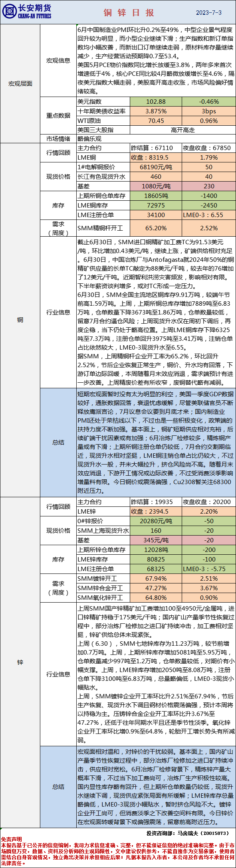Select the SMM精铜杆开工 65.20% cell
This screenshot has height=868, width=236.
[x=156, y=228]
